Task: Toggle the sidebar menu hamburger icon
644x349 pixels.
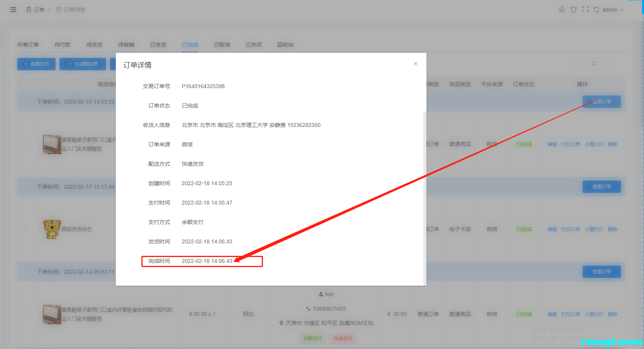Action: pyautogui.click(x=13, y=10)
